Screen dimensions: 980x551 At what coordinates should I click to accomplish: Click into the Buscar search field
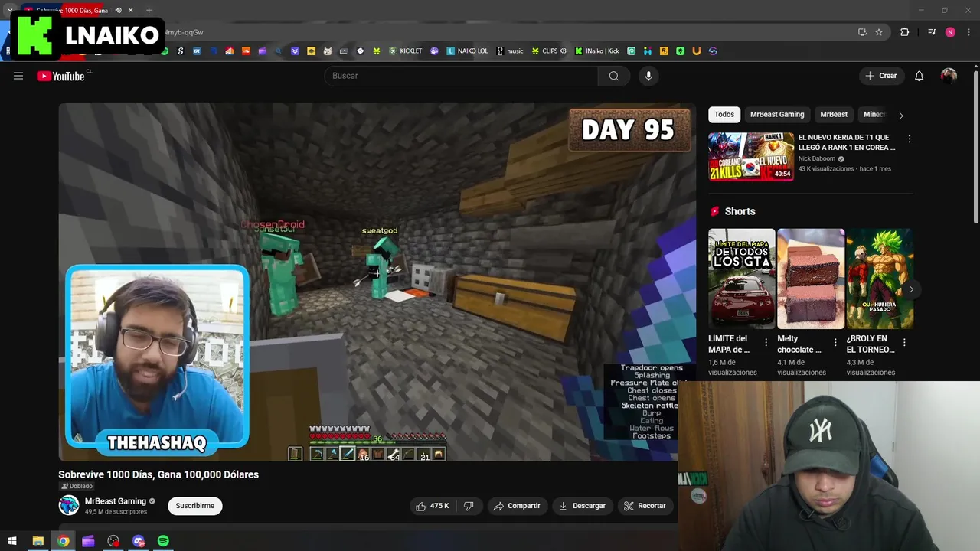pyautogui.click(x=461, y=76)
